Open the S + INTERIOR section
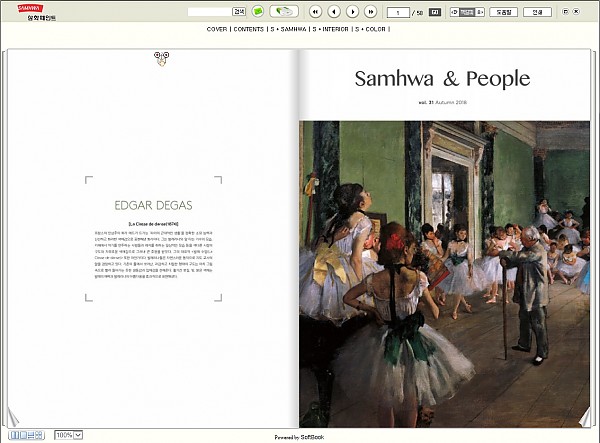The width and height of the screenshot is (600, 443). (x=330, y=29)
